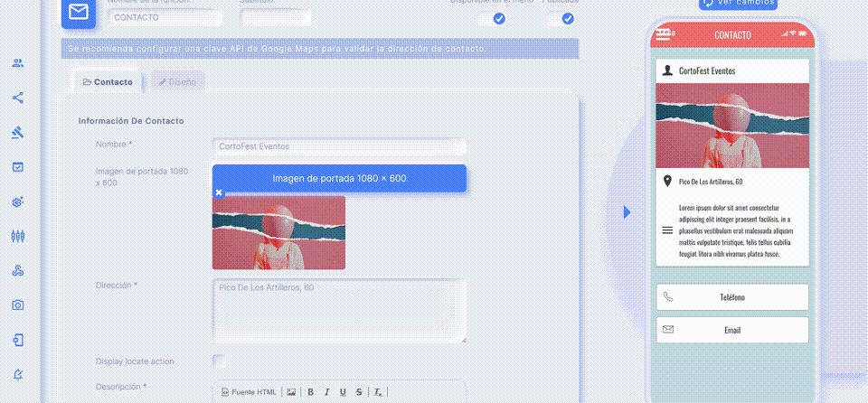The image size is (868, 403).
Task: Insert image via the editor toolbar icon
Action: (291, 392)
